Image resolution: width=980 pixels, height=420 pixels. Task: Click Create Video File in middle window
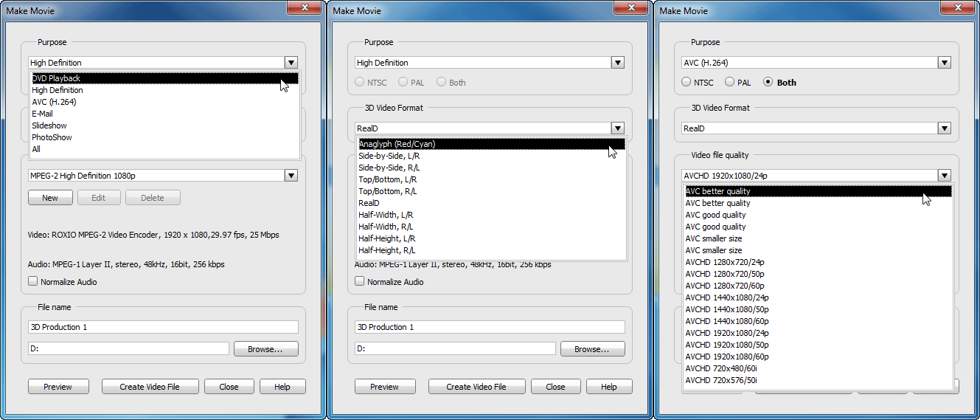pyautogui.click(x=476, y=387)
